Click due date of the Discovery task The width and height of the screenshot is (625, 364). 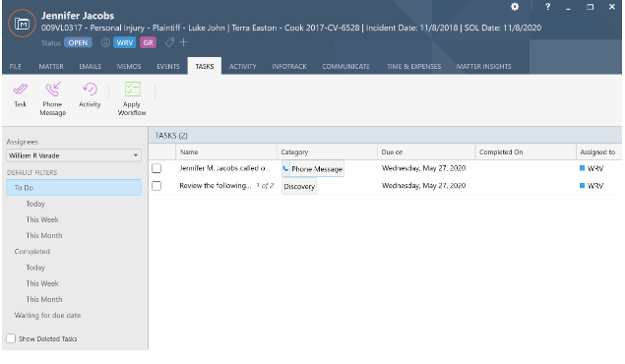coord(423,185)
